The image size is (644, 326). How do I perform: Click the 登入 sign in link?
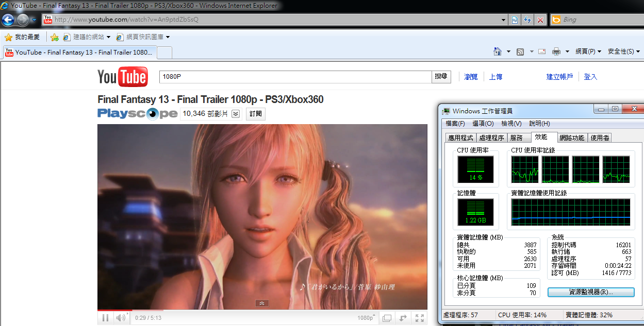590,77
